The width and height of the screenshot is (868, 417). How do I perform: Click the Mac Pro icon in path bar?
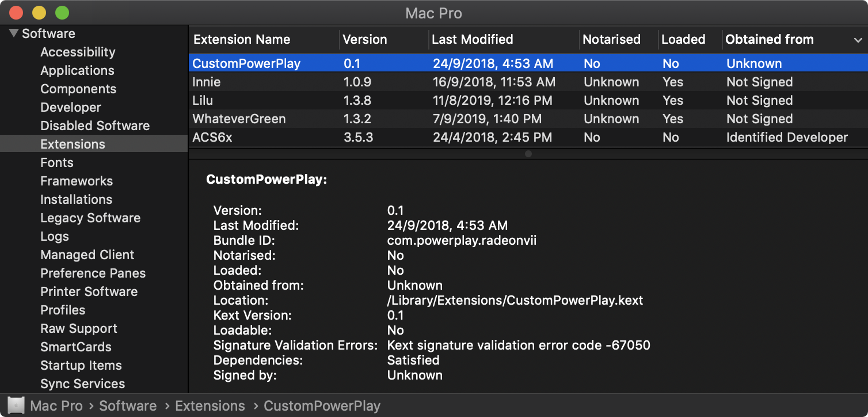tap(16, 405)
